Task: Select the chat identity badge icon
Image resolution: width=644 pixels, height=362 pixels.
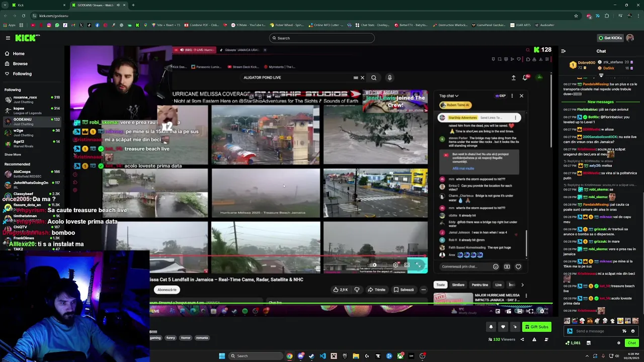Action: click(x=570, y=331)
